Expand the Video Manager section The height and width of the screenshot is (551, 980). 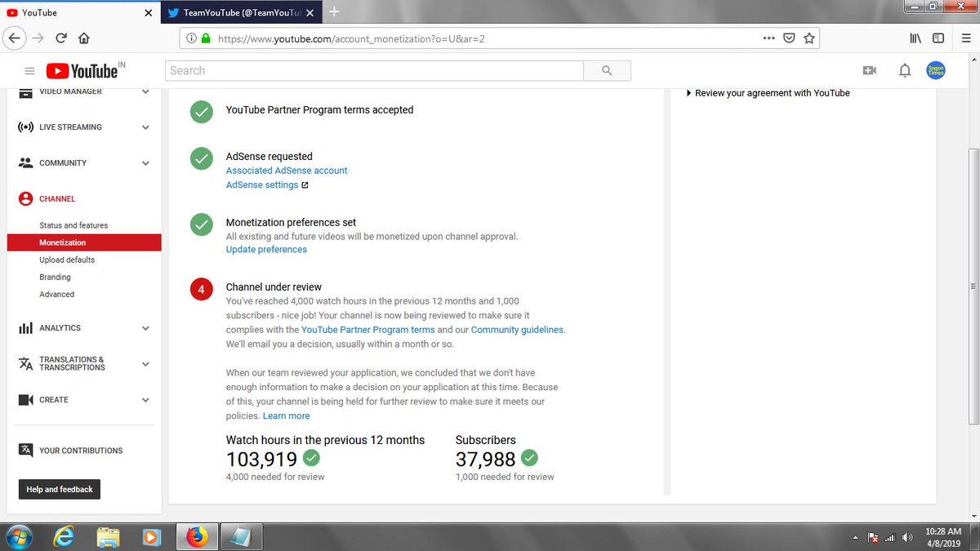pos(145,91)
